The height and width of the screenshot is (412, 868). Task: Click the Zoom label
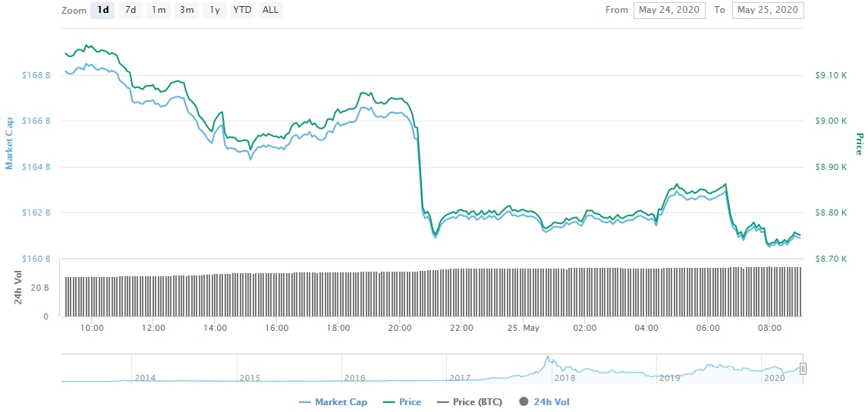74,10
